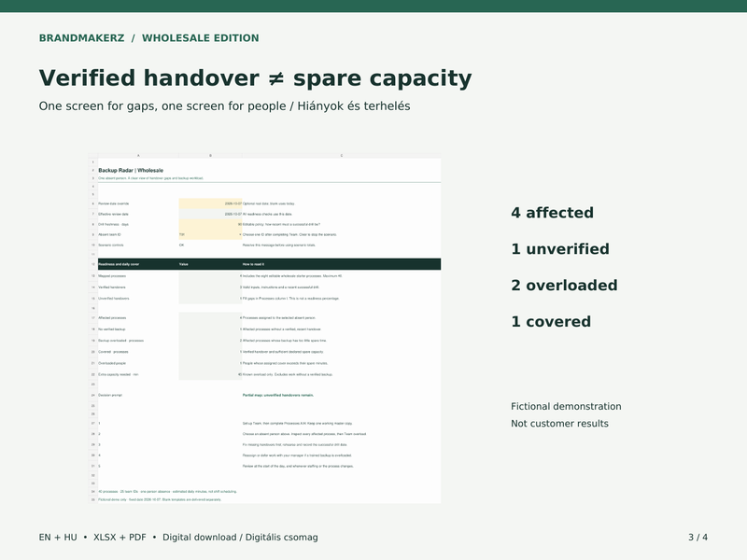
Task: Click the "WHOLESALE EDITION" label
Action: coord(201,38)
